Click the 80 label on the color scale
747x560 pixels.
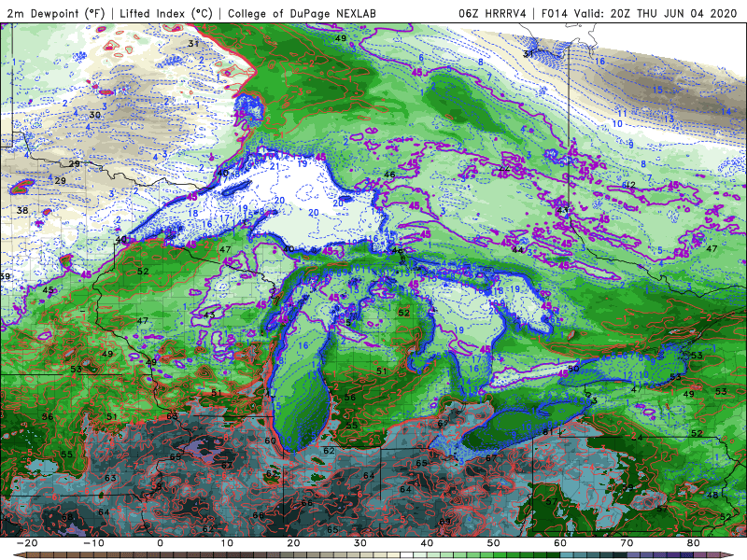click(x=694, y=543)
